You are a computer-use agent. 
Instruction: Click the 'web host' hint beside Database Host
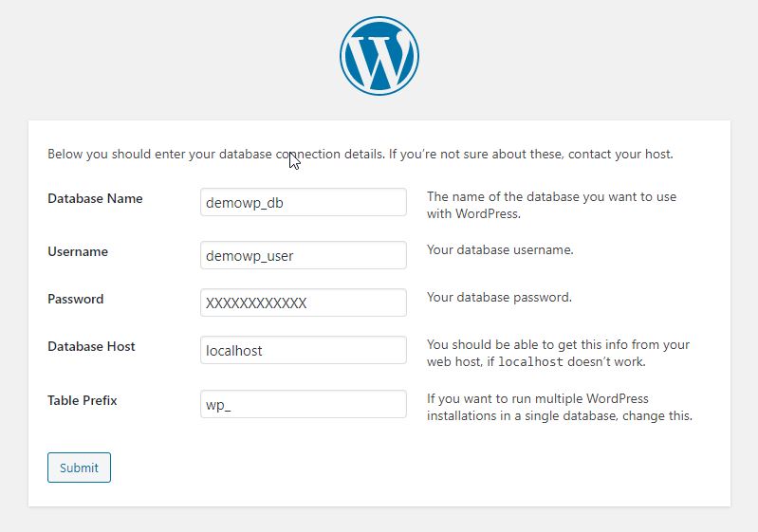(x=558, y=353)
